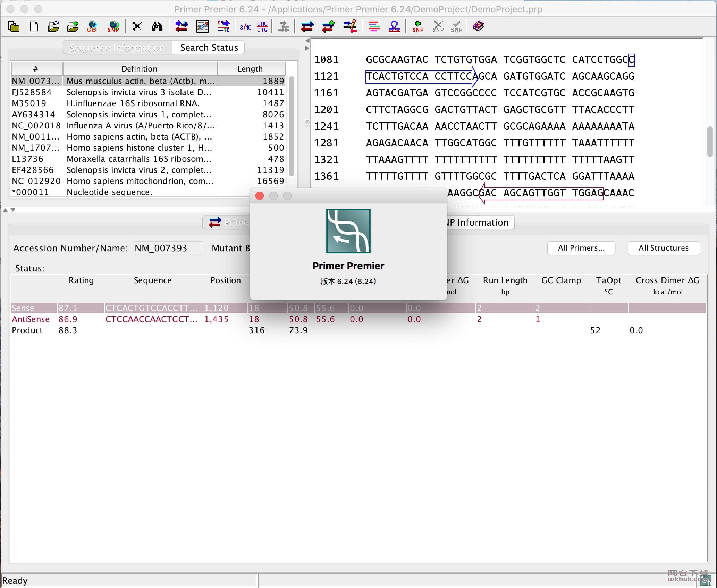The width and height of the screenshot is (717, 588).
Task: Click the CA-TC translation arrow icon
Action: click(x=223, y=26)
